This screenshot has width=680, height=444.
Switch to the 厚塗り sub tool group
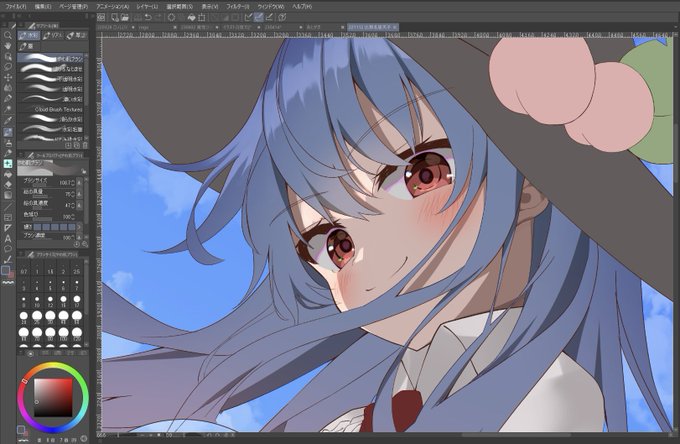click(77, 36)
